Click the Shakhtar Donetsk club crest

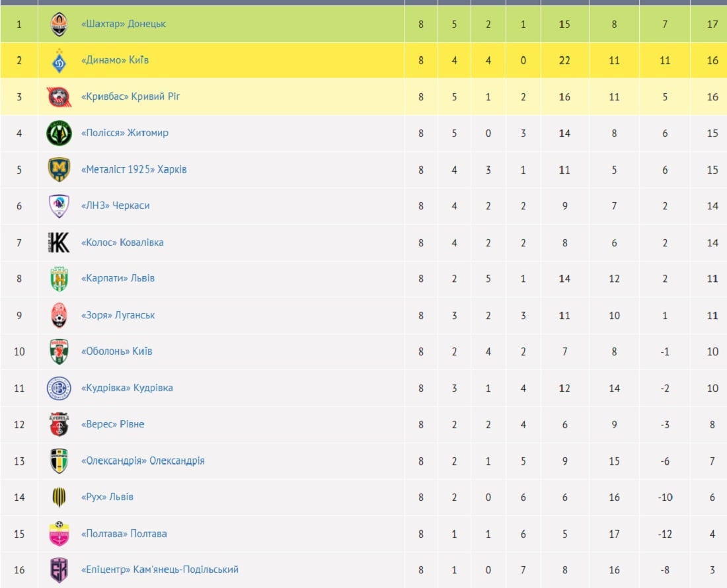[x=59, y=24]
